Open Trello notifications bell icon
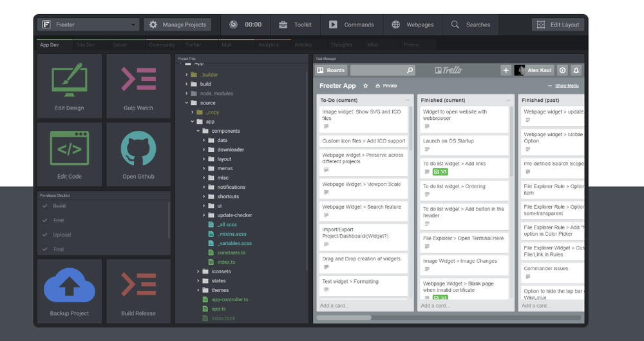Screen dimensions: 644x341 [x=576, y=70]
